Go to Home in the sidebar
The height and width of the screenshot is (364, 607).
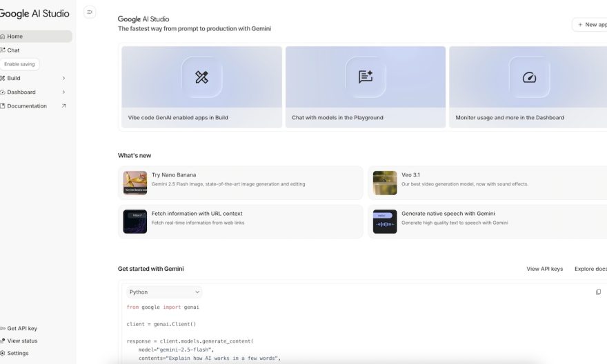coord(15,37)
